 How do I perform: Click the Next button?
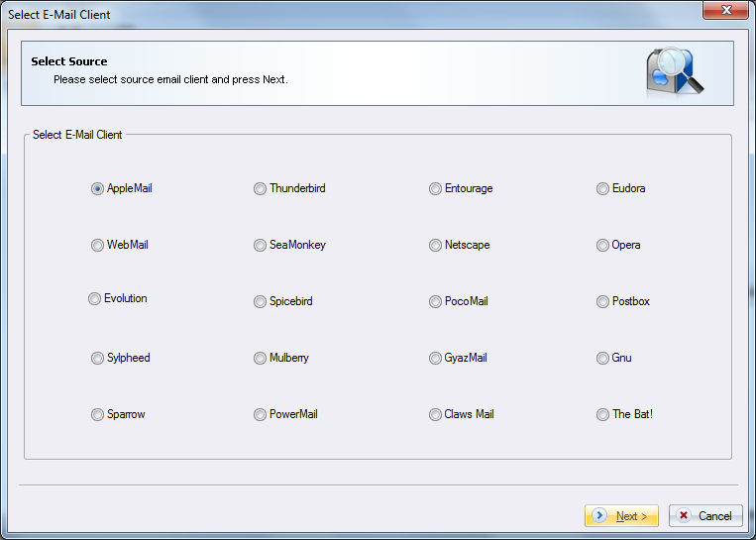[621, 516]
